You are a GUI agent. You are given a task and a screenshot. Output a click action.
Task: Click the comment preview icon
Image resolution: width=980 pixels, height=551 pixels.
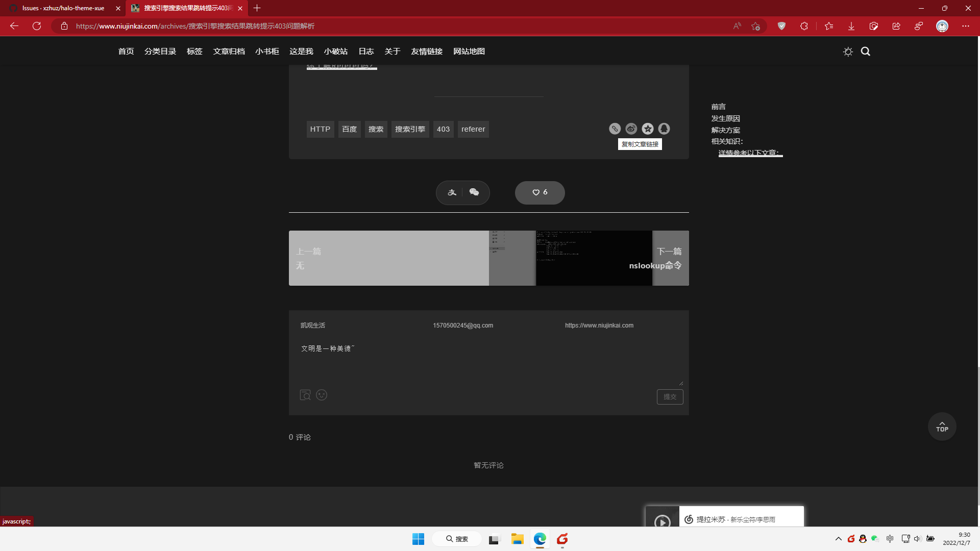click(305, 395)
